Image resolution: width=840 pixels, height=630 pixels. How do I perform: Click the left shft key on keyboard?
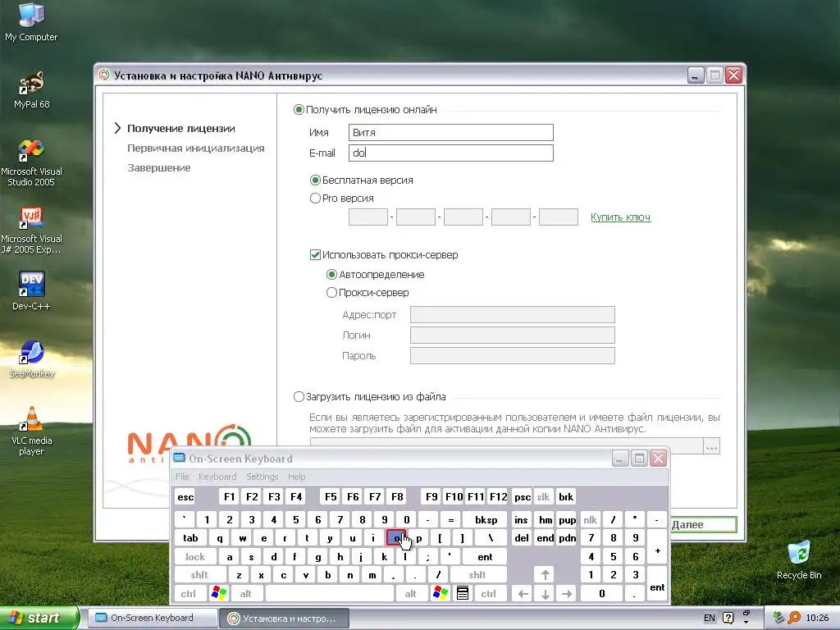(x=199, y=575)
